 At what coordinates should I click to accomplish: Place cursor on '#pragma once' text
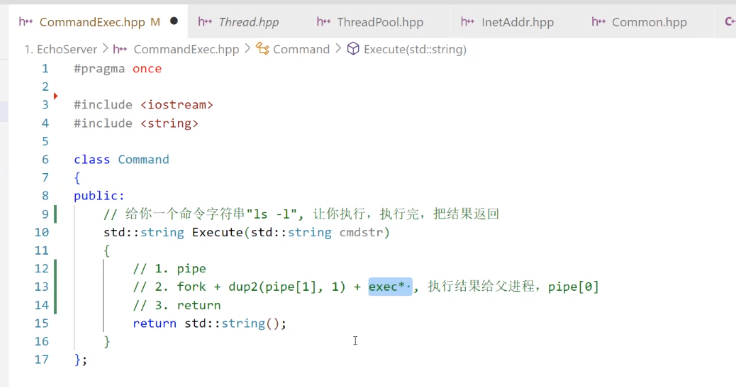[118, 69]
